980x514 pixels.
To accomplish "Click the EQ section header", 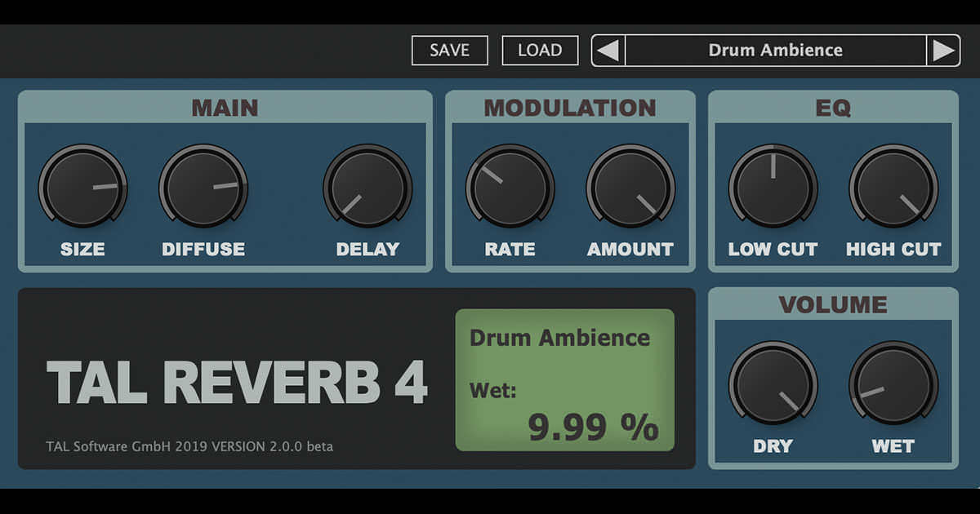I will tap(833, 108).
